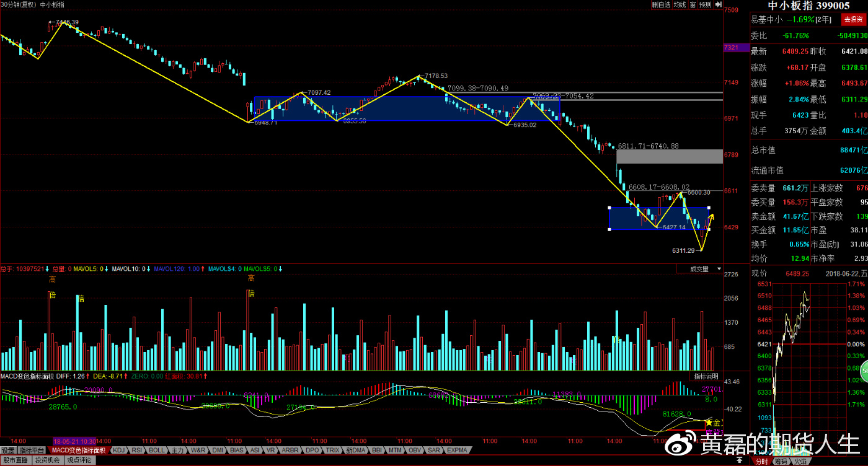868x466 pixels.
Task: Click the 指标说明 button
Action: pyautogui.click(x=706, y=376)
